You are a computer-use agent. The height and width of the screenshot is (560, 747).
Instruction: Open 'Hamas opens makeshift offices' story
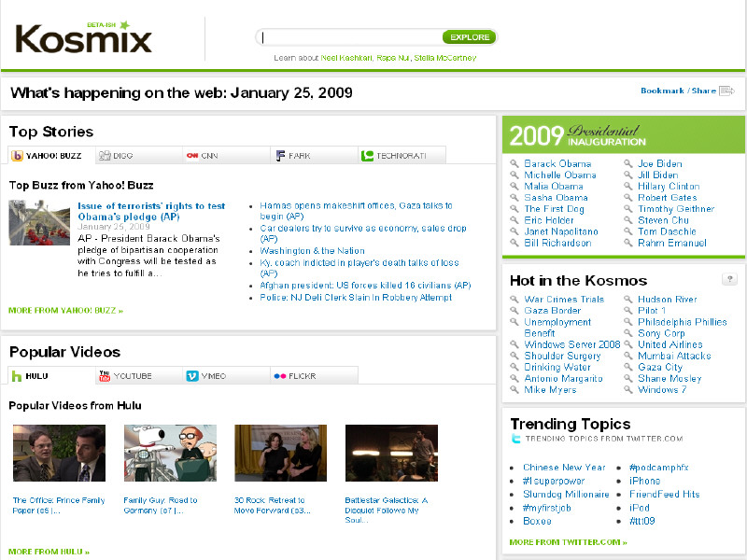tap(356, 211)
